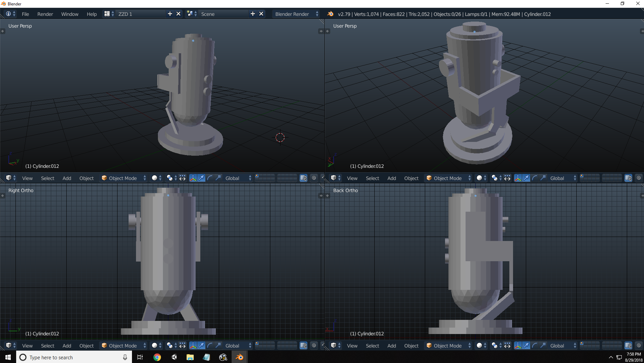Open Blender from the Windows taskbar
The height and width of the screenshot is (363, 644).
pyautogui.click(x=239, y=357)
